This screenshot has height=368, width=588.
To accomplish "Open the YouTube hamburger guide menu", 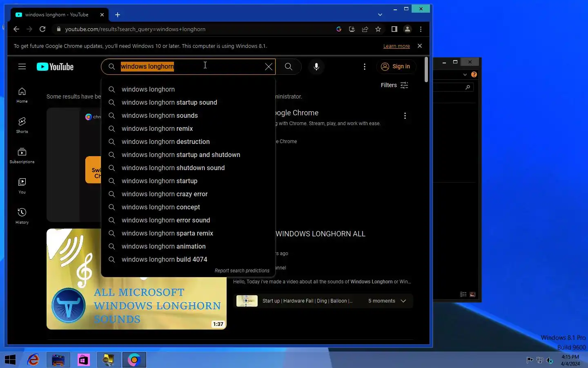I will pyautogui.click(x=22, y=67).
